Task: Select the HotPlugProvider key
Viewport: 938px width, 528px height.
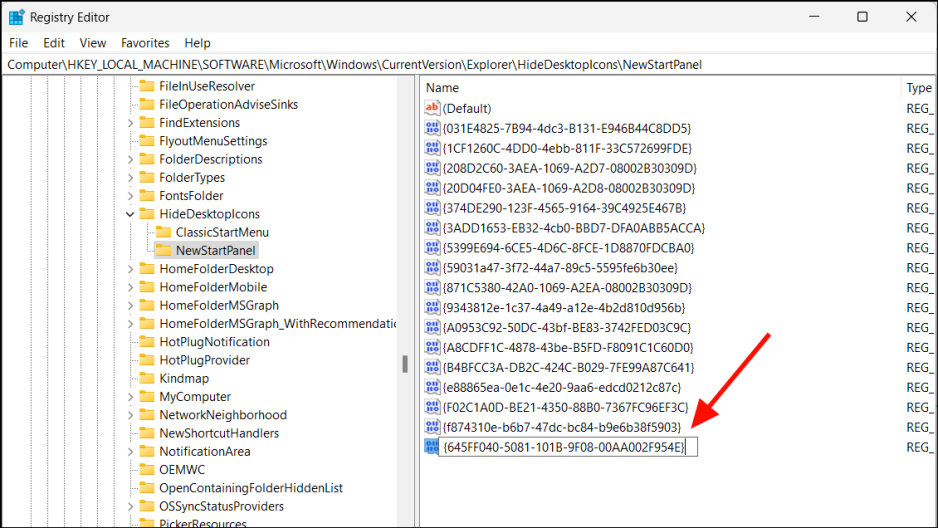Action: 205,360
